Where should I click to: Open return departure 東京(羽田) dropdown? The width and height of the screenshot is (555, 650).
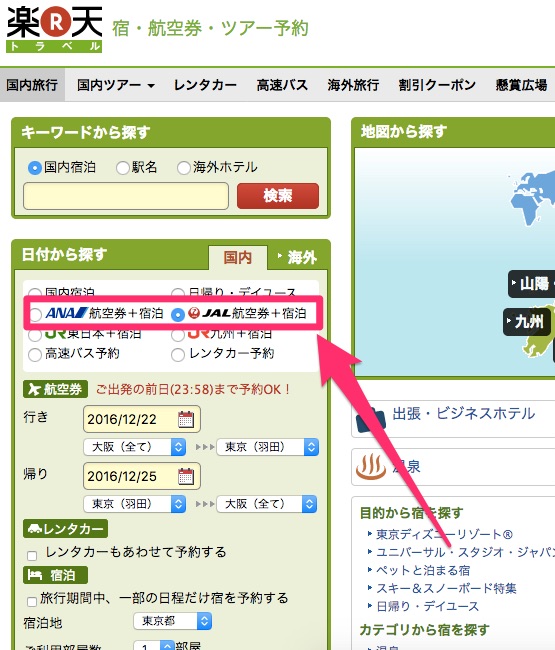(x=135, y=504)
